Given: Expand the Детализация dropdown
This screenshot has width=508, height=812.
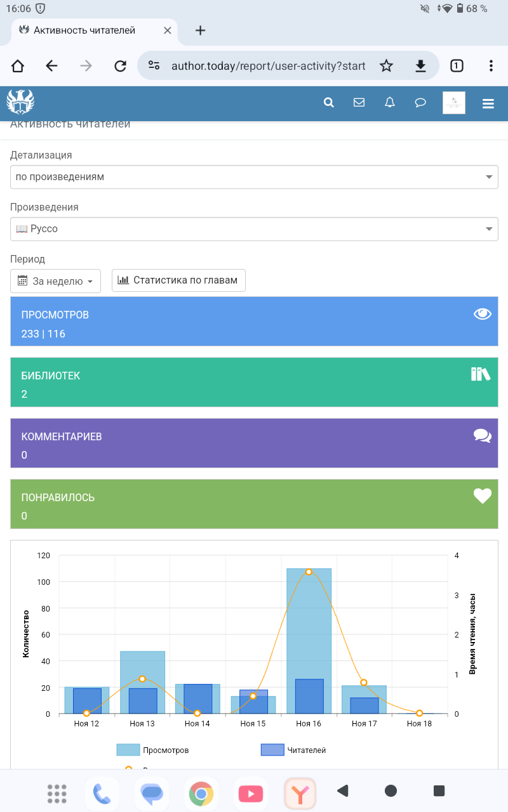Looking at the screenshot, I should pyautogui.click(x=254, y=177).
